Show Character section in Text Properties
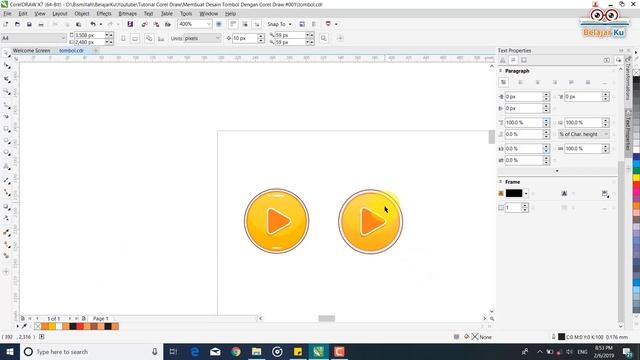This screenshot has width=640, height=360. 503,60
